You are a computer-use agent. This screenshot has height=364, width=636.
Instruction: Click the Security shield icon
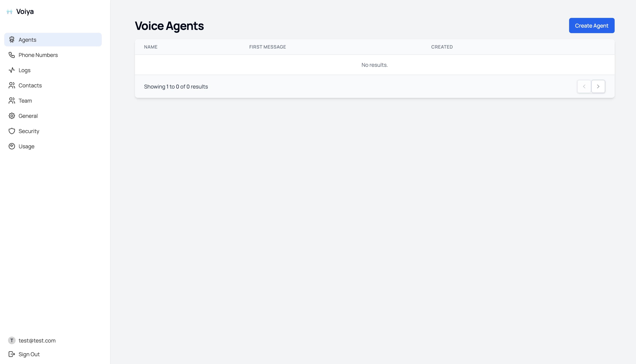point(12,131)
